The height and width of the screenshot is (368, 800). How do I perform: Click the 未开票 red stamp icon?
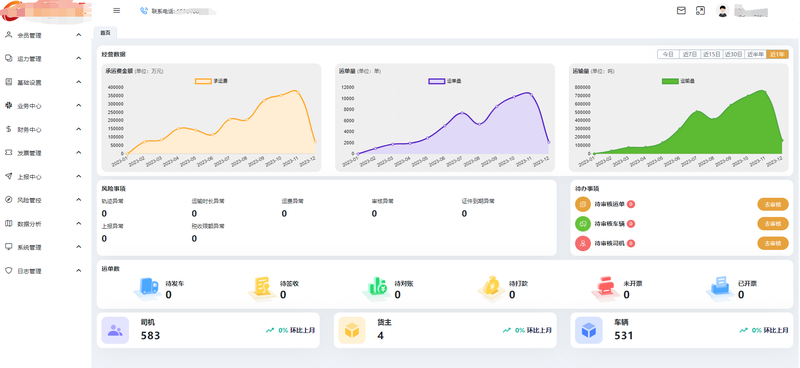tap(606, 288)
